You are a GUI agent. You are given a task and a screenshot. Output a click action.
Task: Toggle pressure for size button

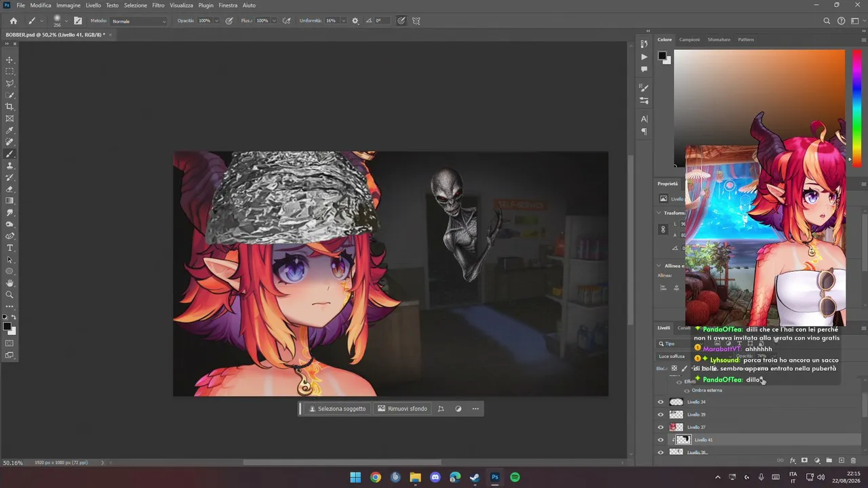point(401,21)
